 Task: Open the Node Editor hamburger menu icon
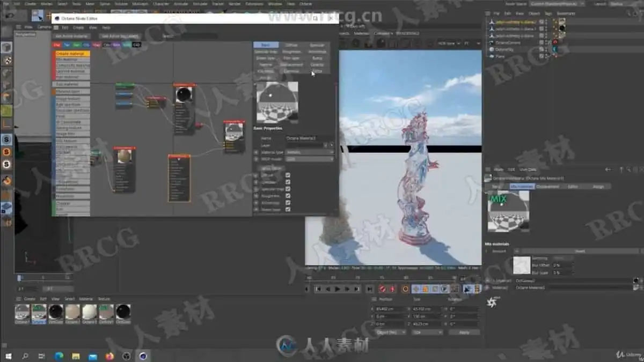[57, 27]
